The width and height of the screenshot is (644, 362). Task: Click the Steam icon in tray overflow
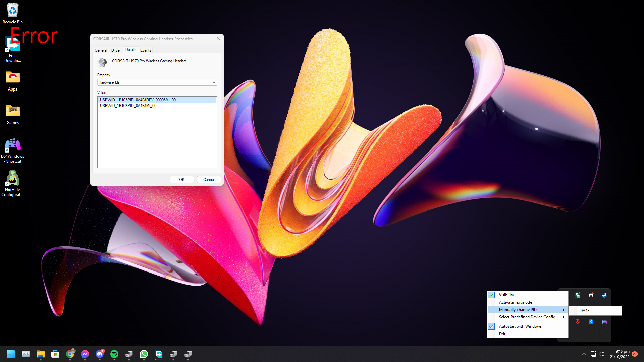click(604, 295)
